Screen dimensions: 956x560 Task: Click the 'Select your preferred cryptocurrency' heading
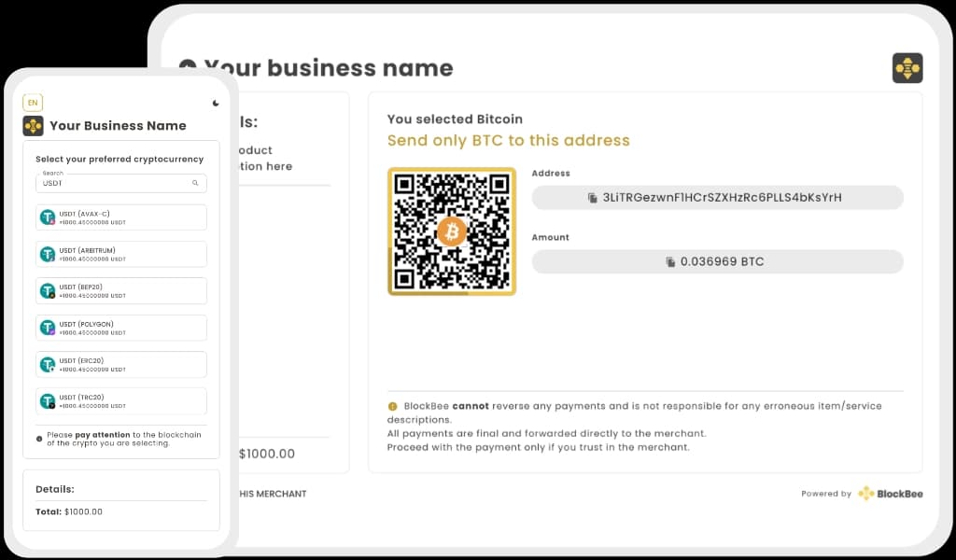coord(119,159)
